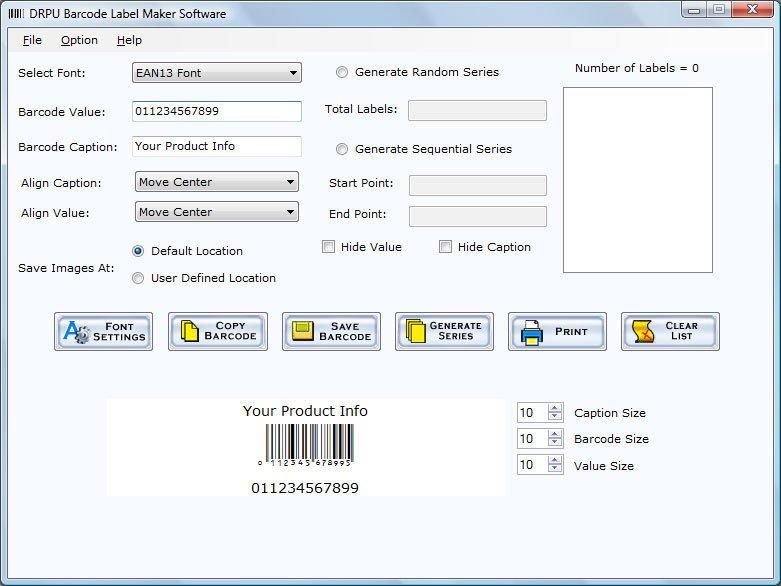Click the Clear List scroll icon
The height and width of the screenshot is (586, 781).
coord(643,332)
